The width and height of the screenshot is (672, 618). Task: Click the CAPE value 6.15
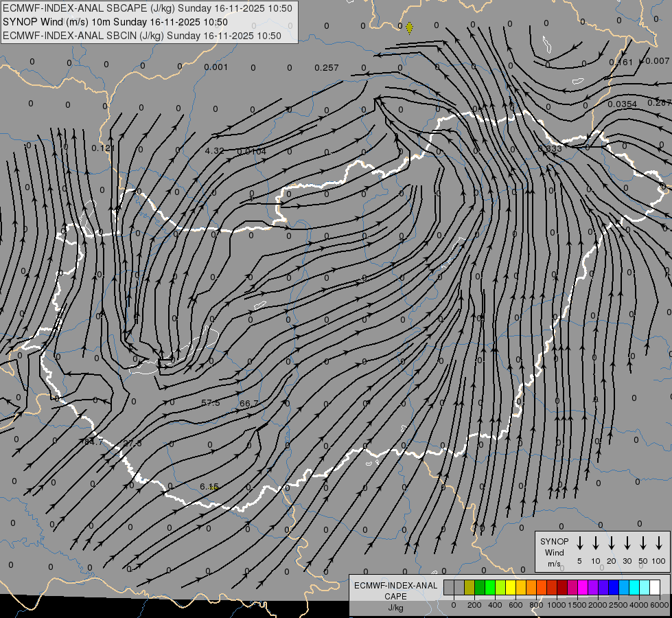click(x=209, y=487)
